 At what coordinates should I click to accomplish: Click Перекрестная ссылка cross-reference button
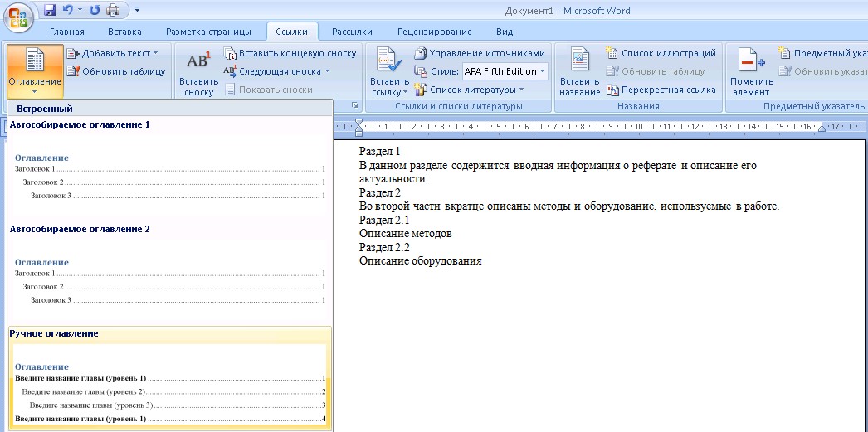tap(661, 90)
